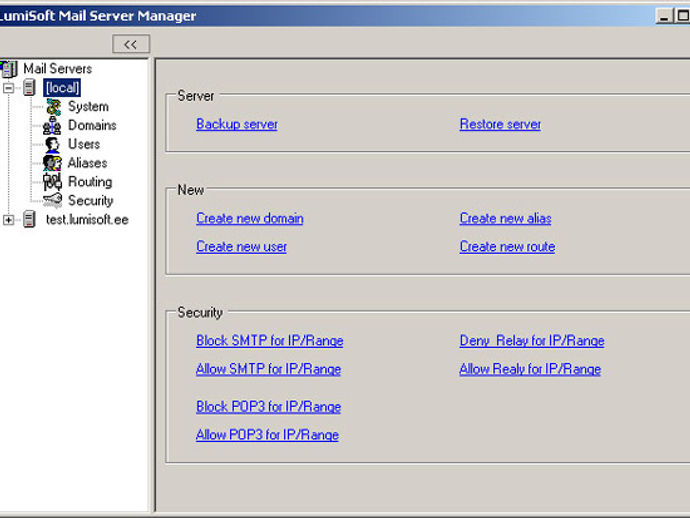Click the Create new alias link

point(505,218)
